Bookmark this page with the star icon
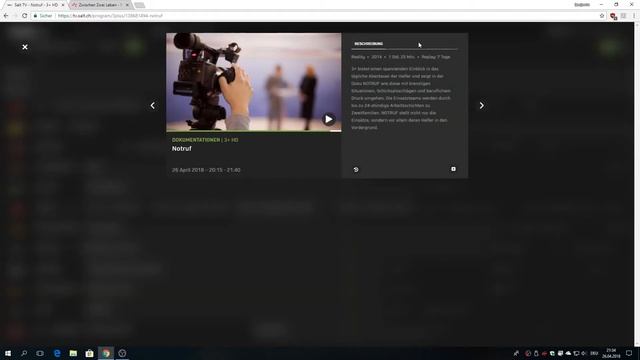 pyautogui.click(x=602, y=16)
